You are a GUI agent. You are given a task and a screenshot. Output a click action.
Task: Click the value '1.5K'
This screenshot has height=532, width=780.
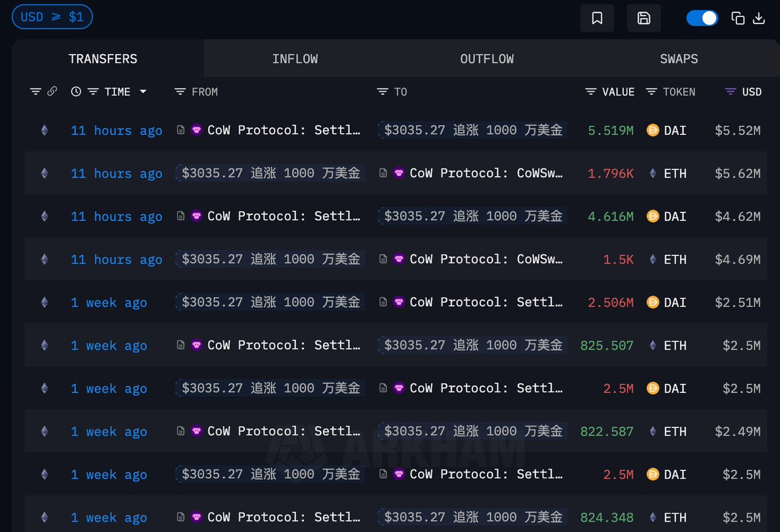tap(618, 259)
